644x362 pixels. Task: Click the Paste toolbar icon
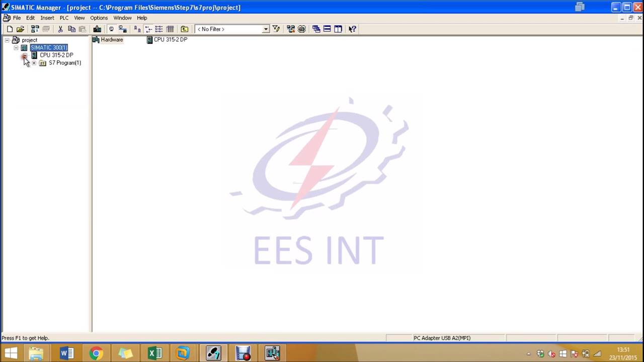(x=82, y=29)
